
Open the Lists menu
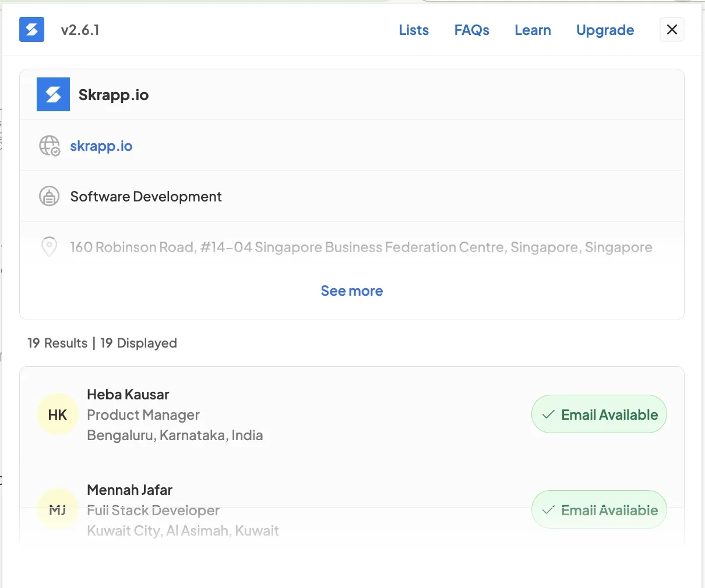point(414,30)
